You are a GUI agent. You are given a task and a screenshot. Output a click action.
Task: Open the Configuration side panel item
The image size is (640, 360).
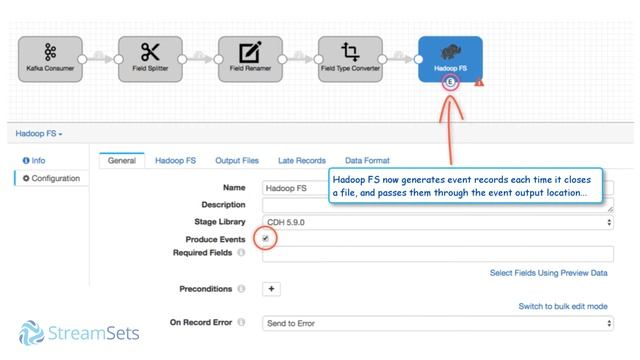click(51, 178)
